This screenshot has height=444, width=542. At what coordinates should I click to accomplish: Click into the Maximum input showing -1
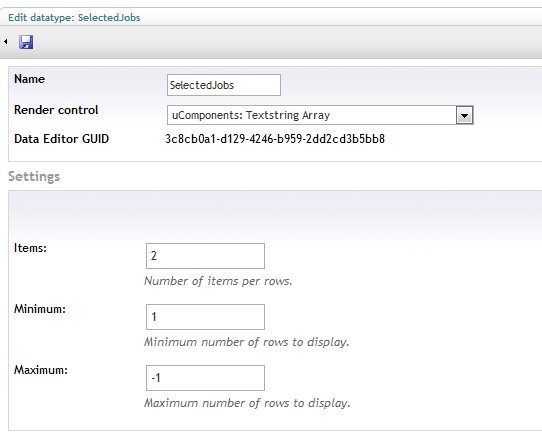205,378
